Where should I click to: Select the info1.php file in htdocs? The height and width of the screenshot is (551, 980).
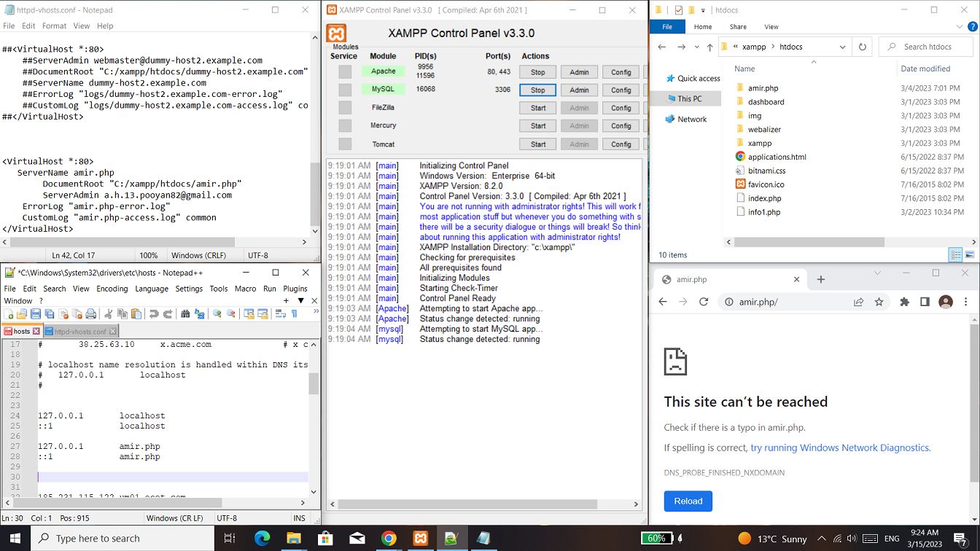764,212
